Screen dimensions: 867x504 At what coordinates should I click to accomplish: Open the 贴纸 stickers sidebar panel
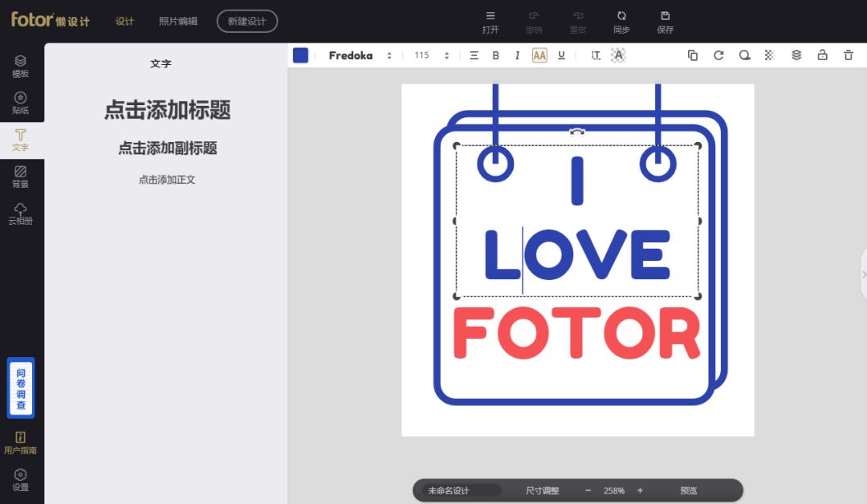click(20, 104)
